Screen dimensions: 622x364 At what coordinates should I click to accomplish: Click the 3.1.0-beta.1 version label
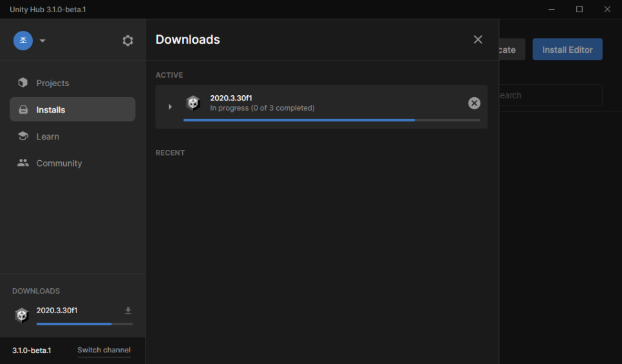32,350
